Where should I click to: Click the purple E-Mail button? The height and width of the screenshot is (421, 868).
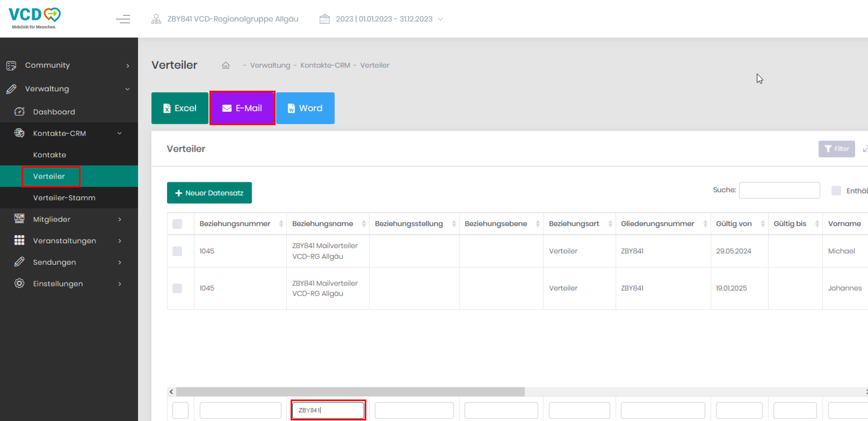(242, 108)
